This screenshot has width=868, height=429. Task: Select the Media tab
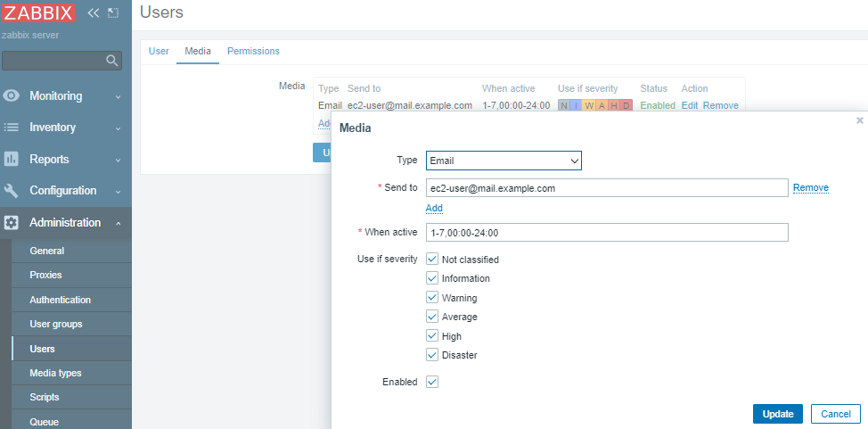[198, 51]
